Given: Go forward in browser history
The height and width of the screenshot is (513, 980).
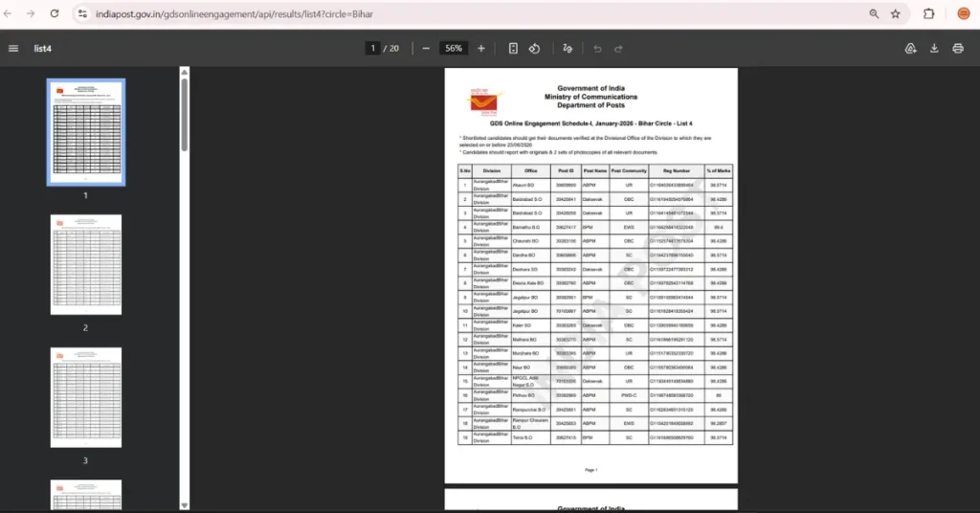Looking at the screenshot, I should coord(31,13).
